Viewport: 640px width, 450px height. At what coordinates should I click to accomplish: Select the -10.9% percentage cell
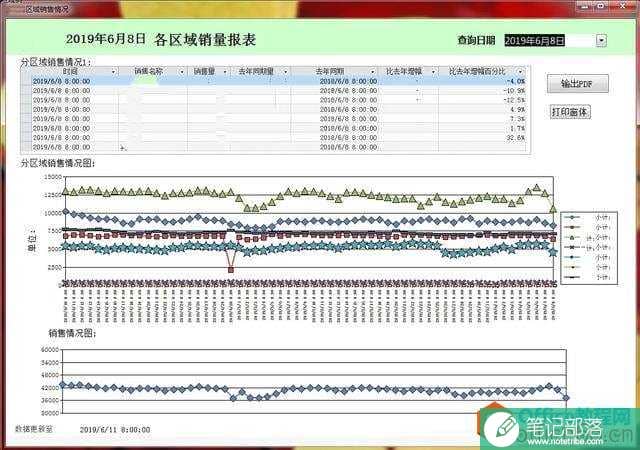(x=482, y=91)
